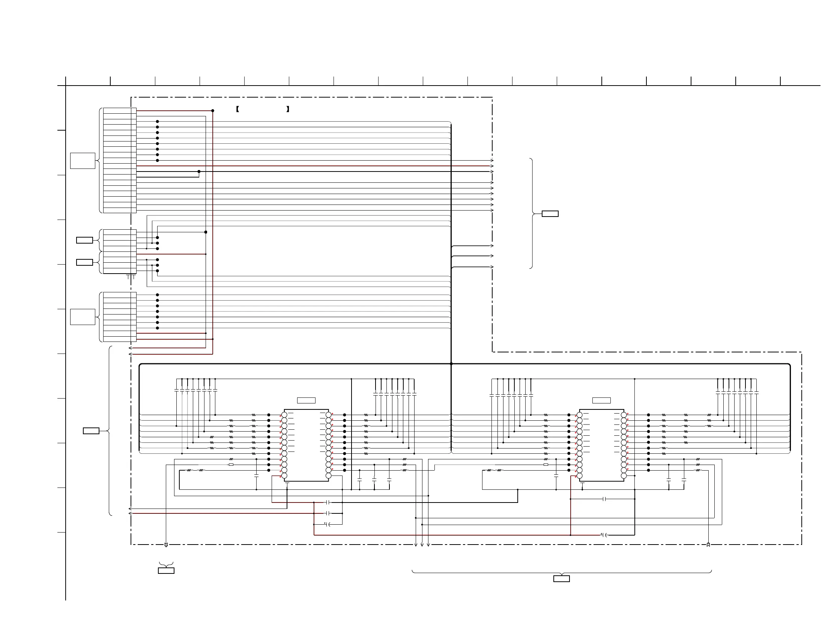The width and height of the screenshot is (840, 632).
Task: Click the junction dot where the thick vertical bus meets the horizontal bus
Action: (x=451, y=364)
